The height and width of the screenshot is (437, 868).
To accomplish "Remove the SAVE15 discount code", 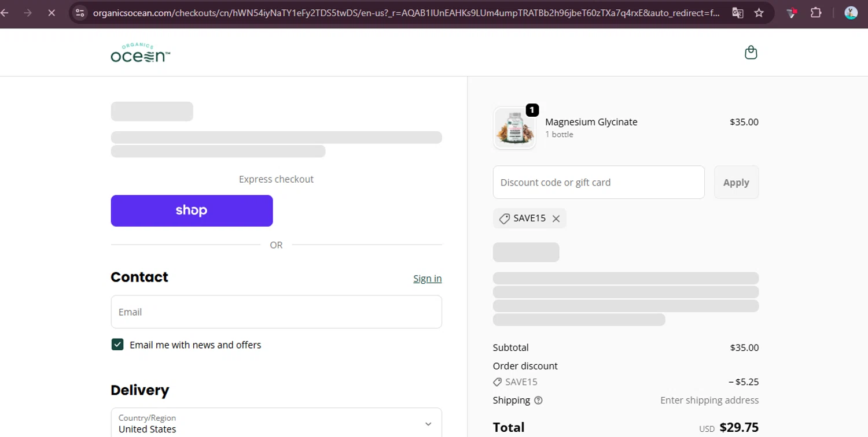I will tap(556, 218).
